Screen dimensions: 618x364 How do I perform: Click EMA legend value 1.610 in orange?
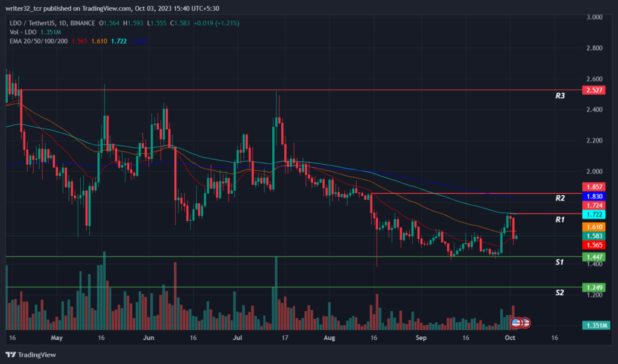pos(100,41)
